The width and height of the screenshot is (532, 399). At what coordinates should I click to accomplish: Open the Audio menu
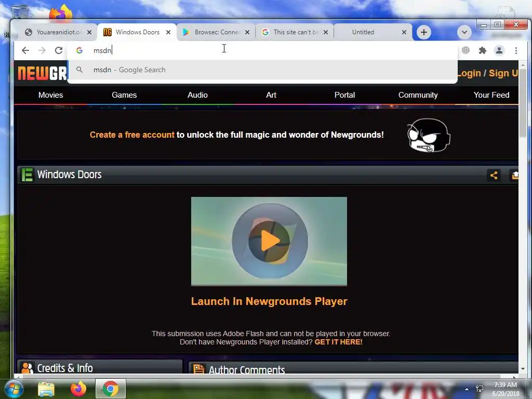(197, 95)
